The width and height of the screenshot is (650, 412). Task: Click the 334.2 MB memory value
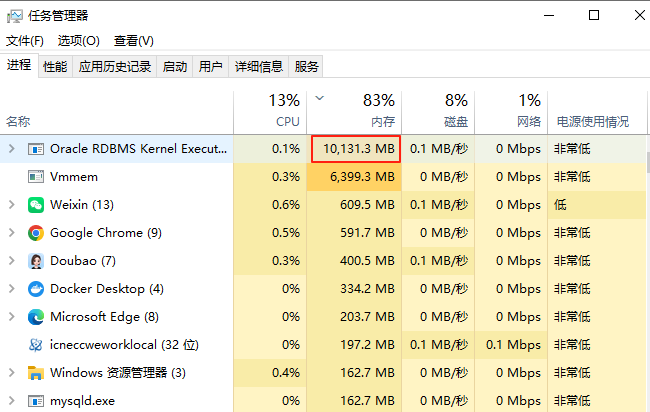coord(367,289)
